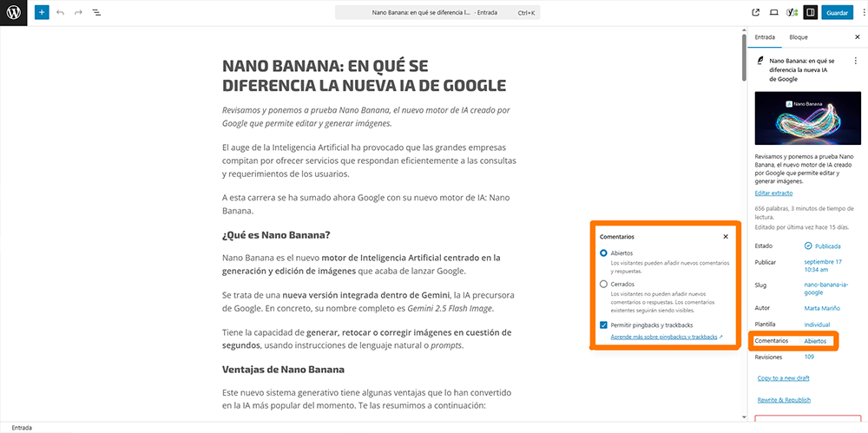Switch to the Entrada tab
This screenshot has width=868, height=433.
pos(765,37)
